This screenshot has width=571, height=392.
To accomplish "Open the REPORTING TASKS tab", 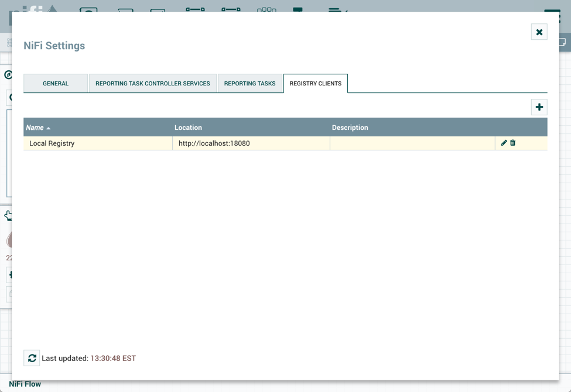I will click(250, 83).
